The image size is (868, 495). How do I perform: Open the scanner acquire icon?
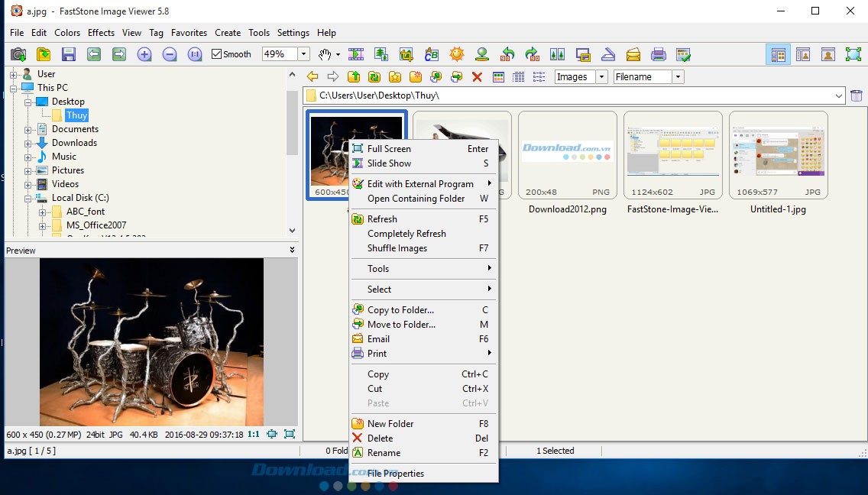click(x=607, y=54)
